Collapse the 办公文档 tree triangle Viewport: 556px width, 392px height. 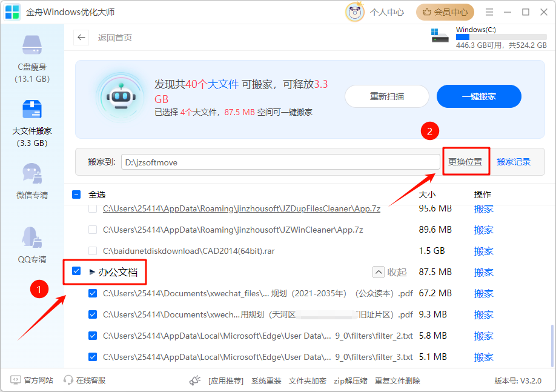click(x=92, y=272)
